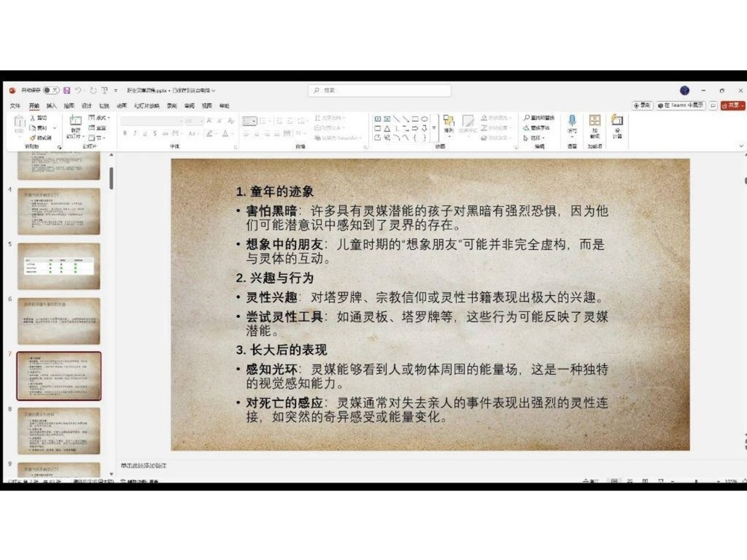
Task: Open the Section (节) dropdown
Action: pos(97,137)
